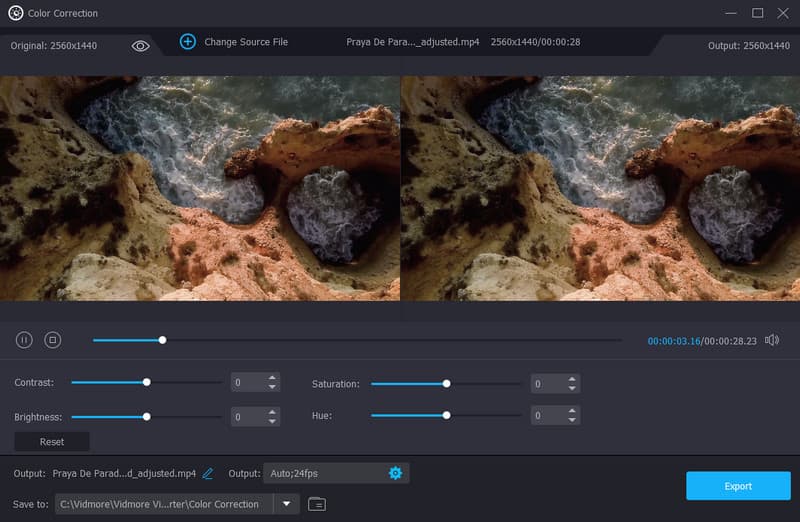Toggle the original preview eye icon
Image resolution: width=800 pixels, height=522 pixels.
coord(140,45)
